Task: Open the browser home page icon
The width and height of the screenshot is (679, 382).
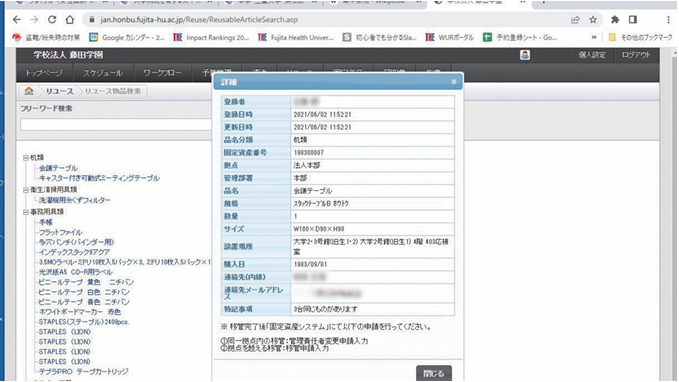Action: click(x=70, y=20)
